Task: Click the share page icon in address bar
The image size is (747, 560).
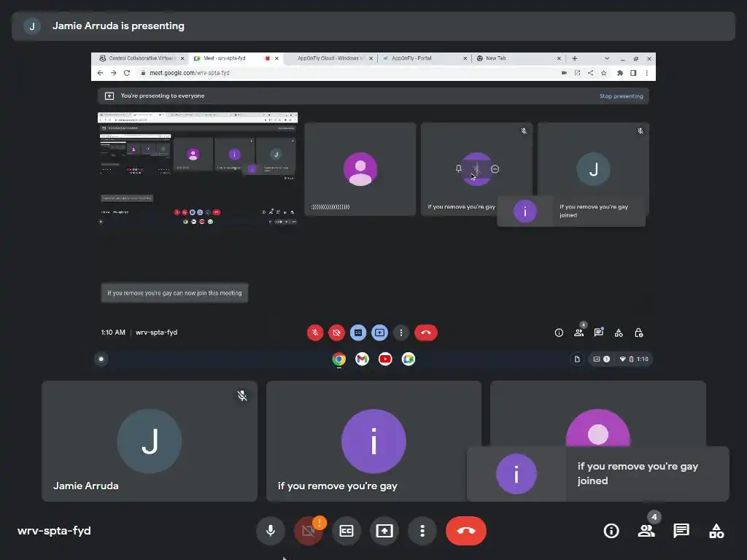Action: (590, 73)
